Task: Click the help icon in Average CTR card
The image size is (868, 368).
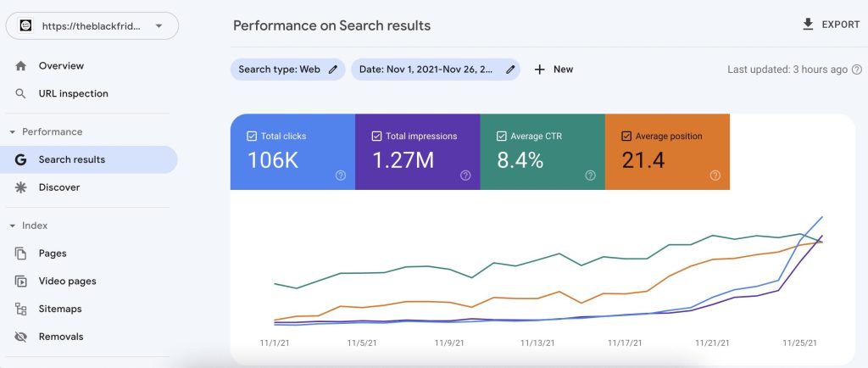Action: [x=590, y=176]
